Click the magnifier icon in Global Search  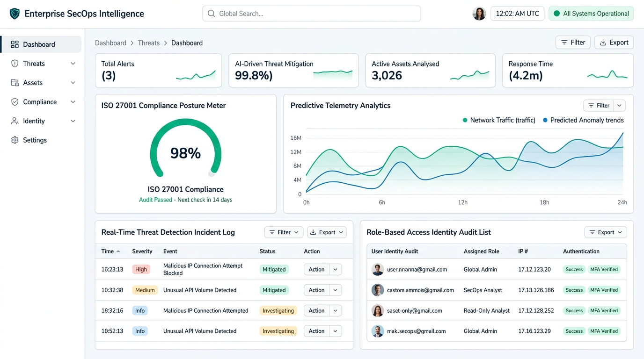tap(212, 14)
